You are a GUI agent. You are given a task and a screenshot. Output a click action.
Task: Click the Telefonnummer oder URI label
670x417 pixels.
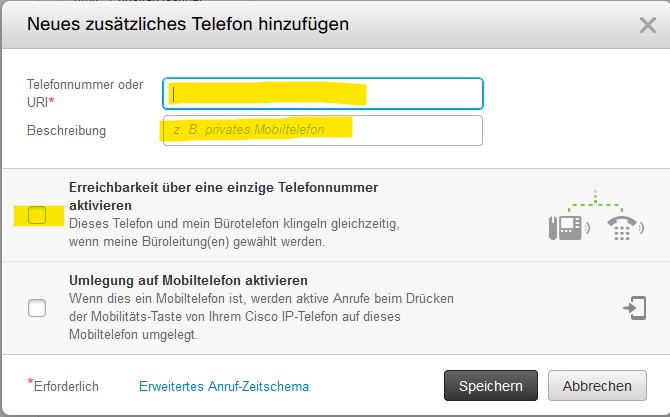click(x=85, y=93)
